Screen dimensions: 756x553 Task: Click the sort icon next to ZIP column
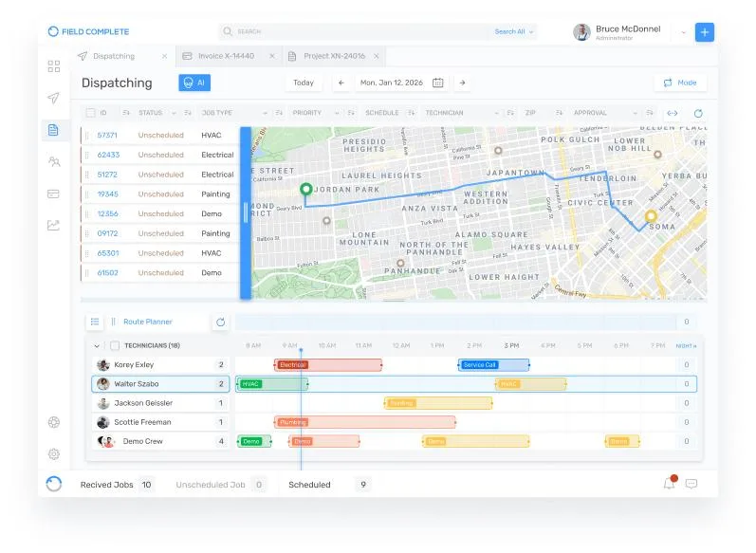coord(559,113)
